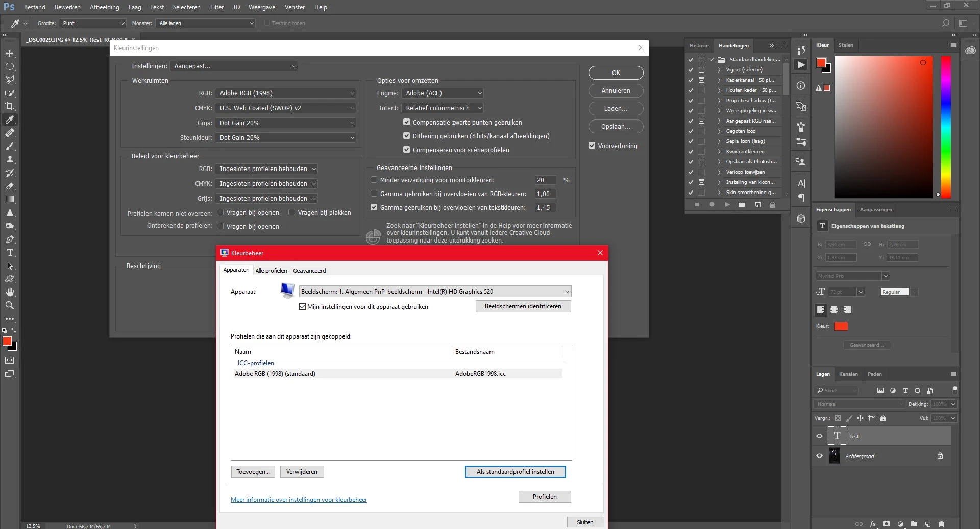Center-align text icon in Eigenschappen
The image size is (980, 529).
tap(834, 310)
